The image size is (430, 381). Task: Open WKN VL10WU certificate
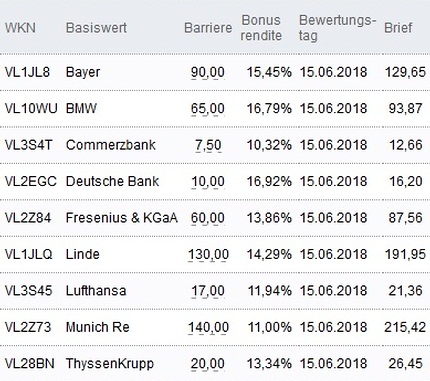point(31,108)
